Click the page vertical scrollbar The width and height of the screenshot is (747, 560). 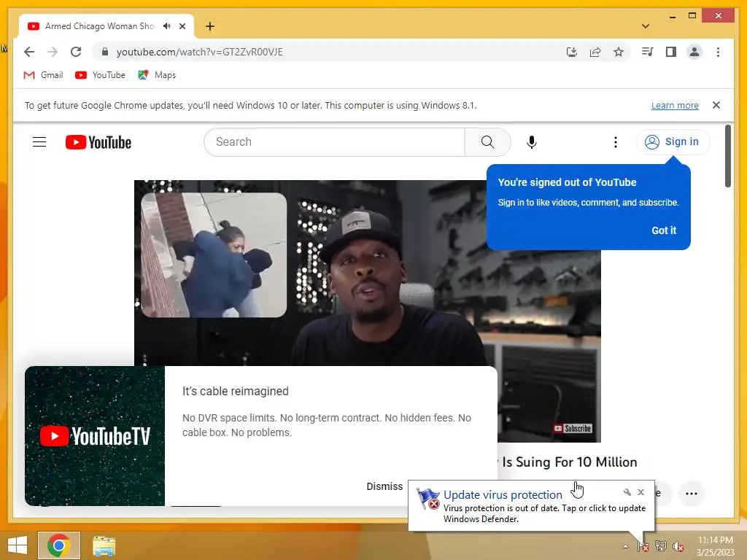point(727,156)
